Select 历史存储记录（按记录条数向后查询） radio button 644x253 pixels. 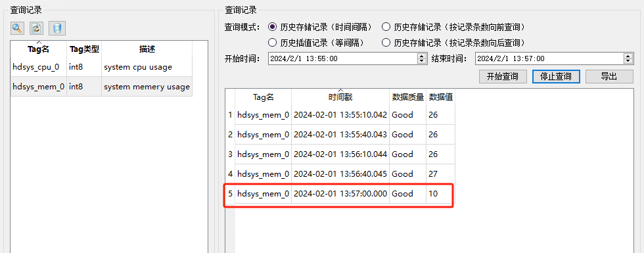tap(386, 42)
